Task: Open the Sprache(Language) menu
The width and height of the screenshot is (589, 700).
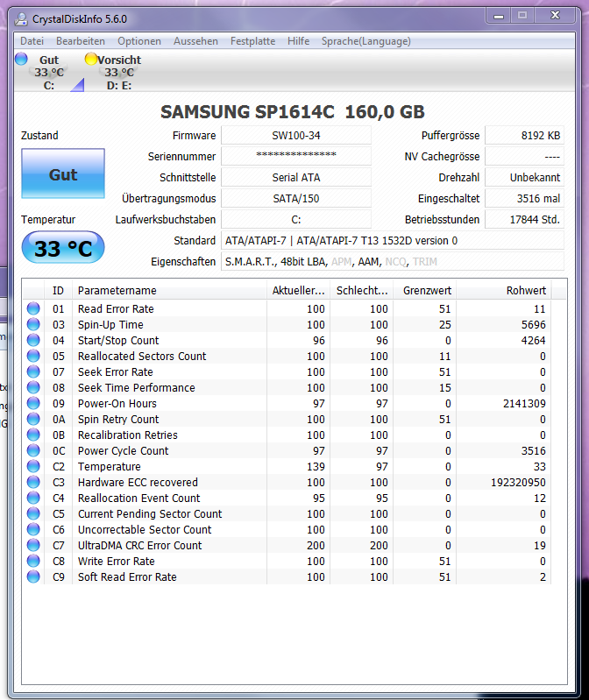Action: pyautogui.click(x=366, y=41)
